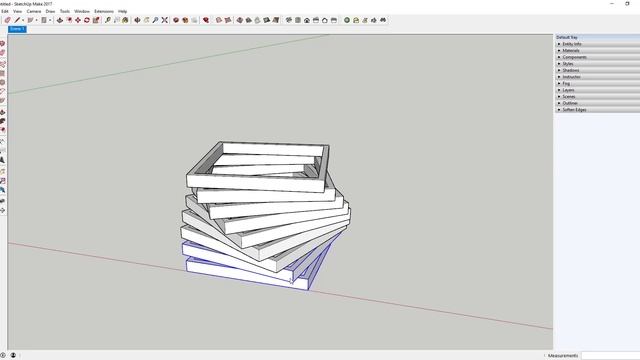This screenshot has width=640, height=360.
Task: Open the Camera menu
Action: pos(33,11)
